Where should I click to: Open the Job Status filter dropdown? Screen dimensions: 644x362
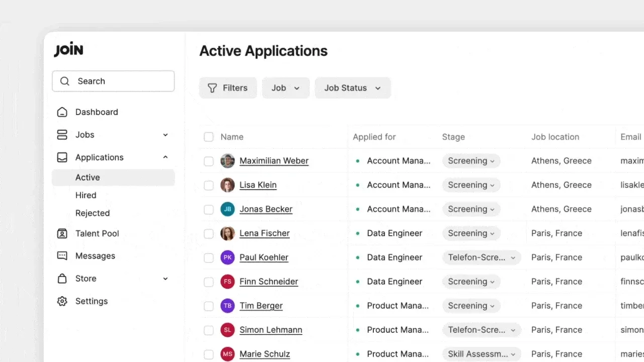point(353,88)
